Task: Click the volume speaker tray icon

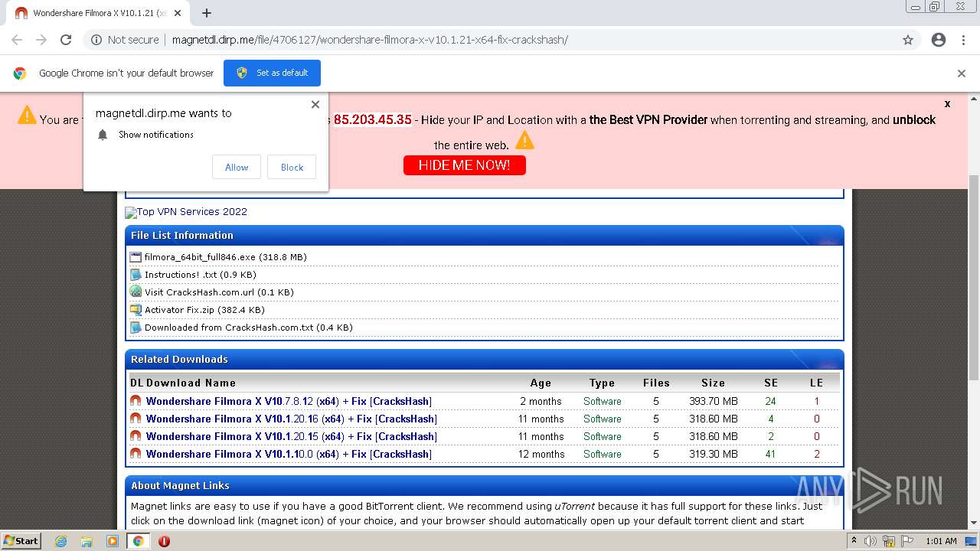Action: 871,541
